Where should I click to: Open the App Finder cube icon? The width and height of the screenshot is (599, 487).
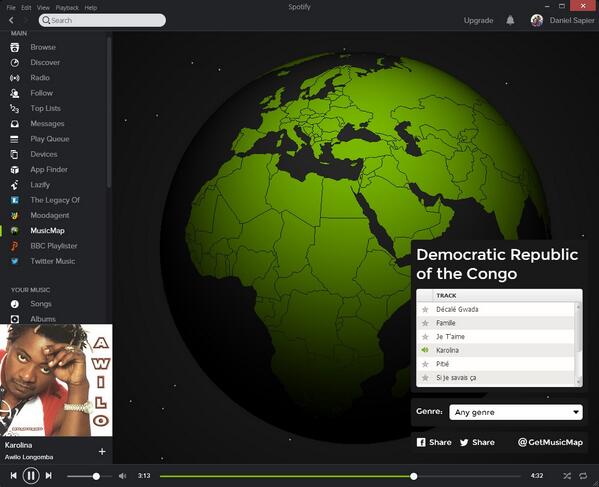(x=15, y=170)
